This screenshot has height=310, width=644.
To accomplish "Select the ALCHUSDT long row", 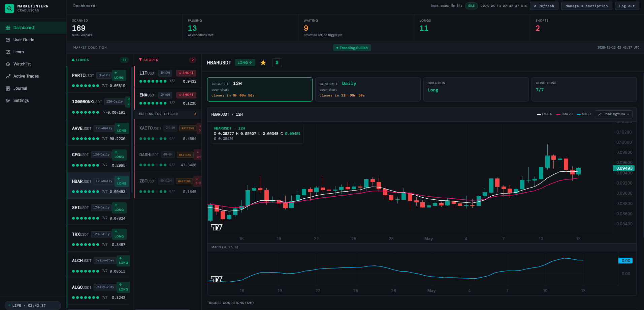I will point(99,265).
